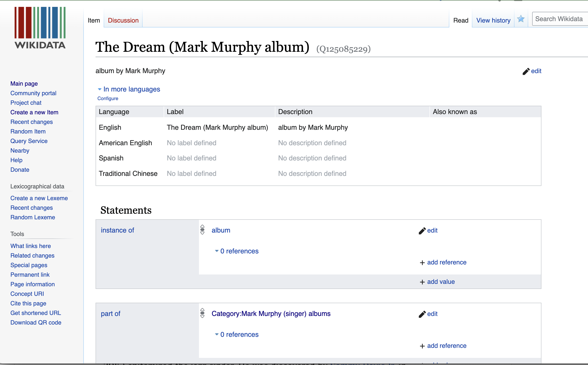Image resolution: width=588 pixels, height=365 pixels.
Task: Click Download QR code
Action: click(36, 323)
